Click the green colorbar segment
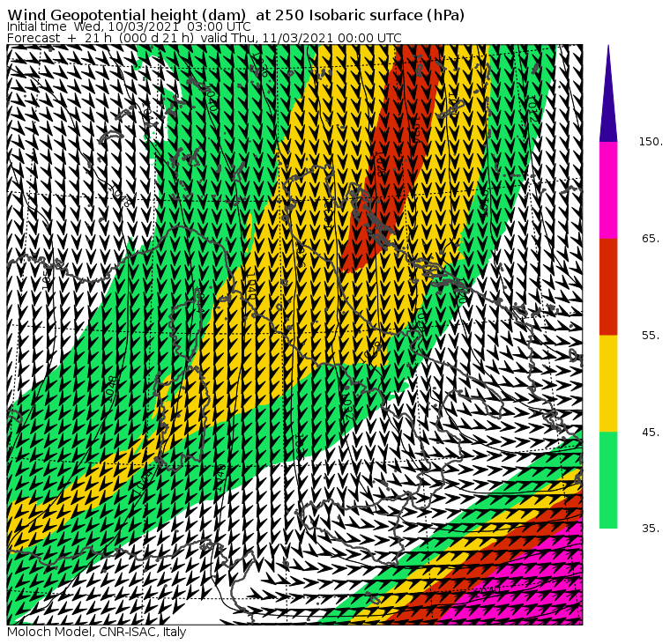670x644 pixels. [608, 480]
